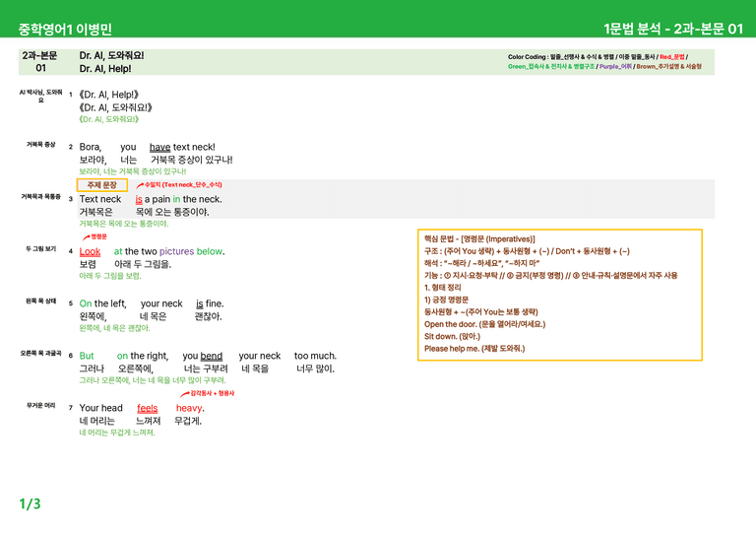The image size is (756, 535).
Task: Click "is fine." in sentence 5
Action: (210, 303)
